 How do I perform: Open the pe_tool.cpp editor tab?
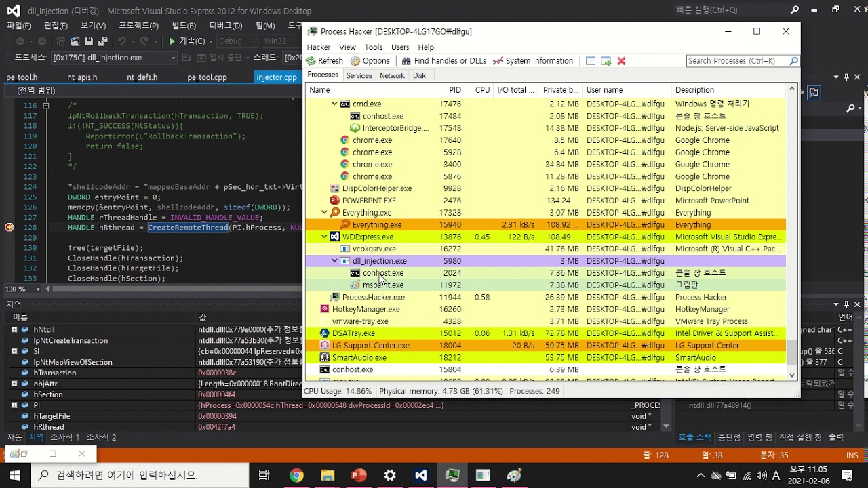207,77
